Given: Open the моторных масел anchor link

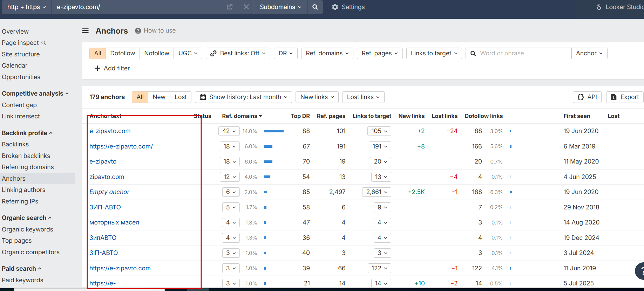Looking at the screenshot, I should click(x=114, y=222).
